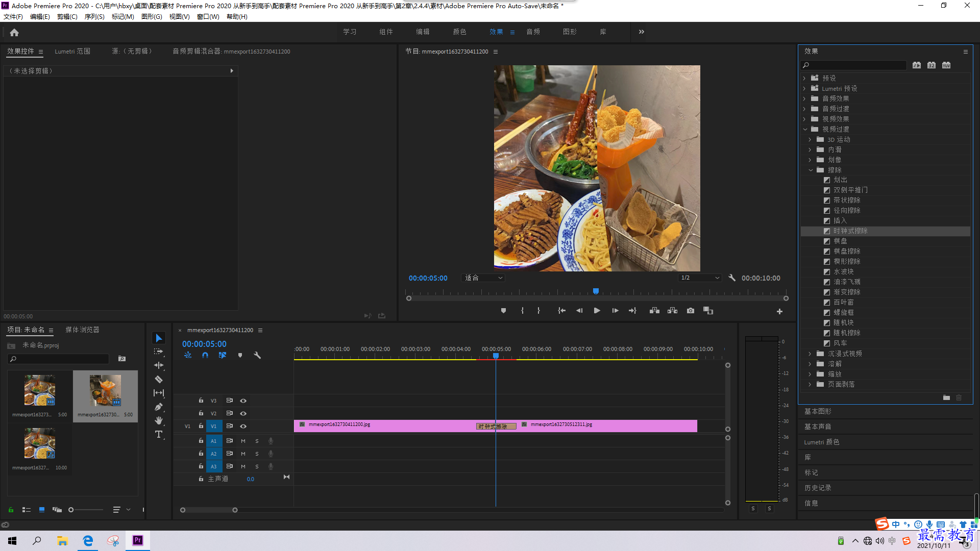The height and width of the screenshot is (551, 980).
Task: Click new bin icon in Effects panel
Action: [946, 397]
